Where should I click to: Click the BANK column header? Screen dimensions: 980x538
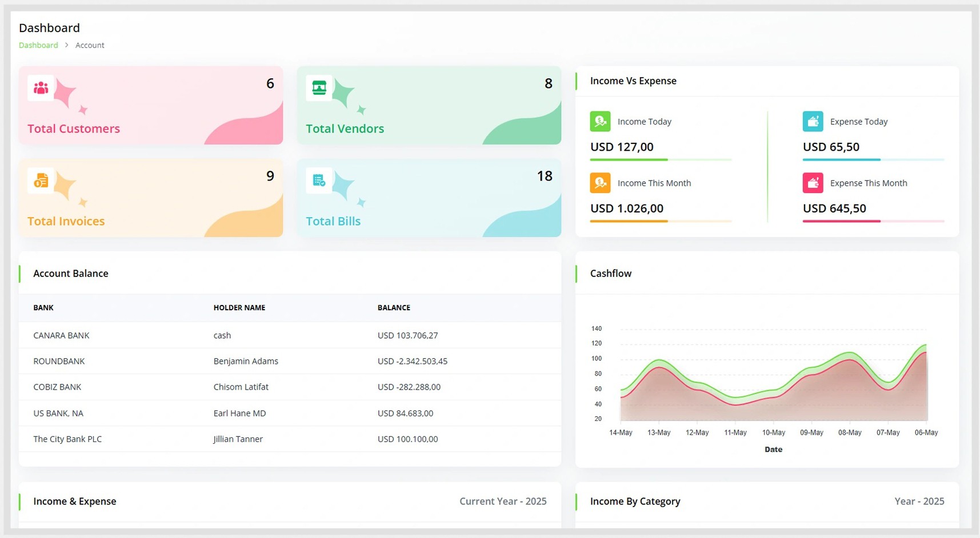coord(43,308)
